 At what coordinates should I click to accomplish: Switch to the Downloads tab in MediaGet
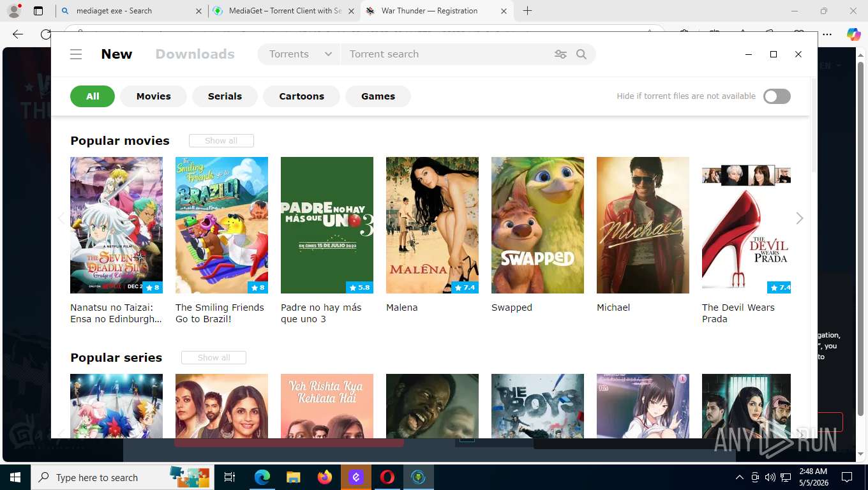[x=195, y=54]
